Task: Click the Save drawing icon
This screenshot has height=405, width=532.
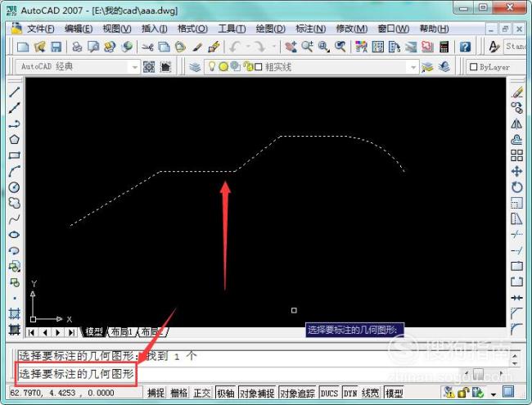Action: click(56, 47)
